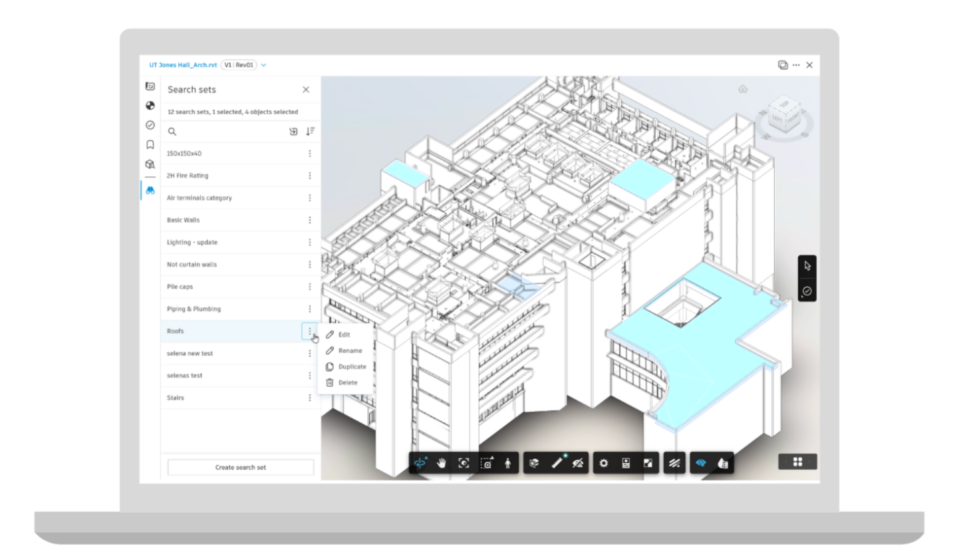Select the Pile caps search set
This screenshot has width=971, height=560.
[x=240, y=287]
